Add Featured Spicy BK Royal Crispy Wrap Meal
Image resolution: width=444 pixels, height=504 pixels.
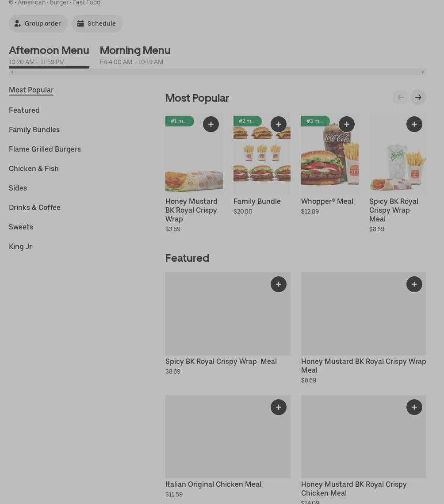point(279,284)
